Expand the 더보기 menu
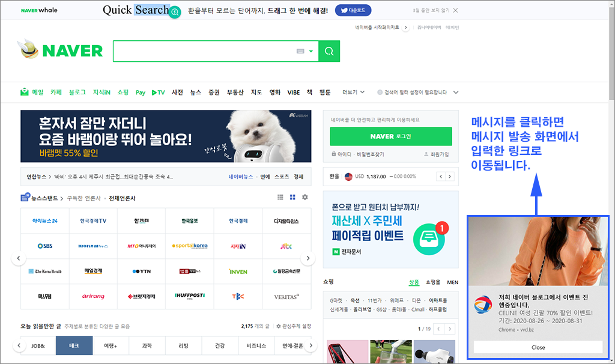Screen dimensions: 615x364 pos(353,92)
